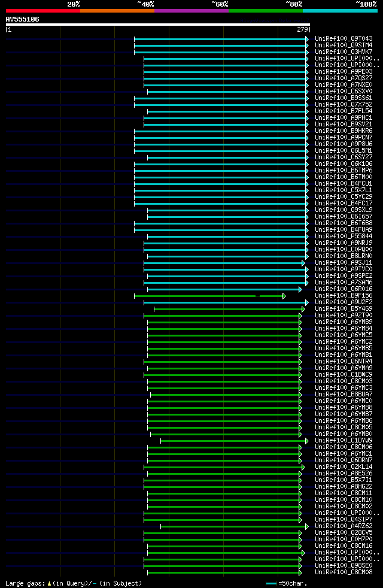The width and height of the screenshot is (383, 588).
Task: Open hit UniRef100_Q9T043
Action: (344, 39)
